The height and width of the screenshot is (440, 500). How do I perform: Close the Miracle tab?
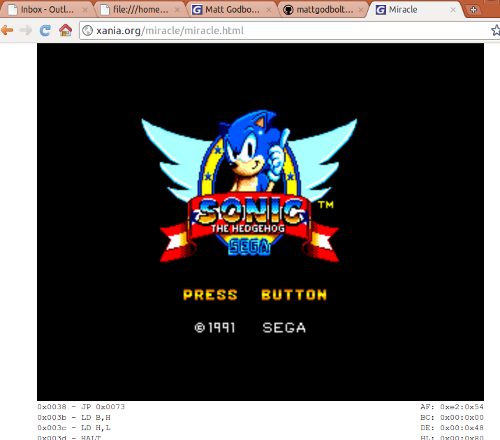(453, 10)
